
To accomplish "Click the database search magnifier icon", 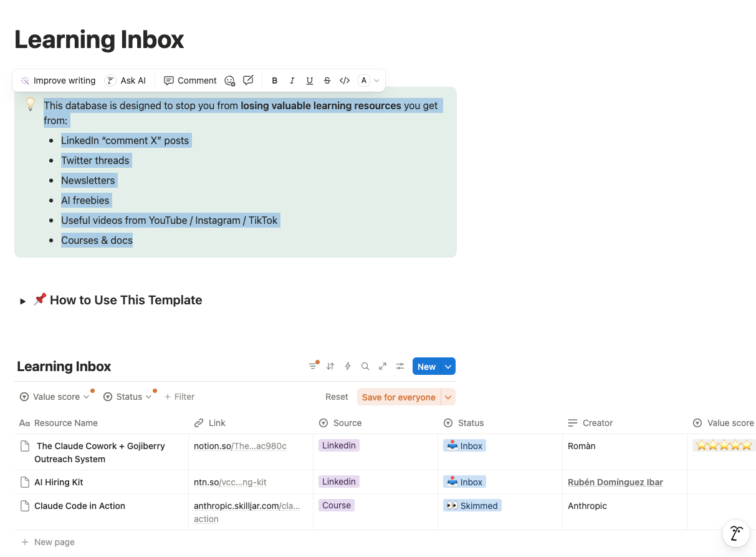I will [365, 366].
